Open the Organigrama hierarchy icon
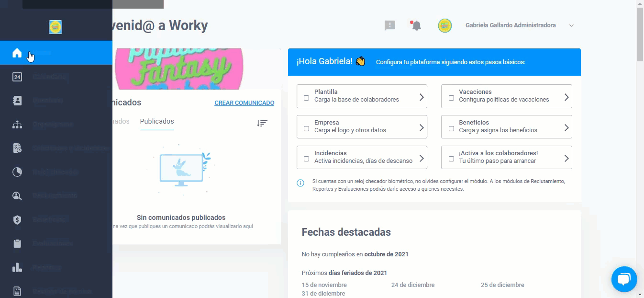Screen dimensions: 644x298 coord(17,125)
